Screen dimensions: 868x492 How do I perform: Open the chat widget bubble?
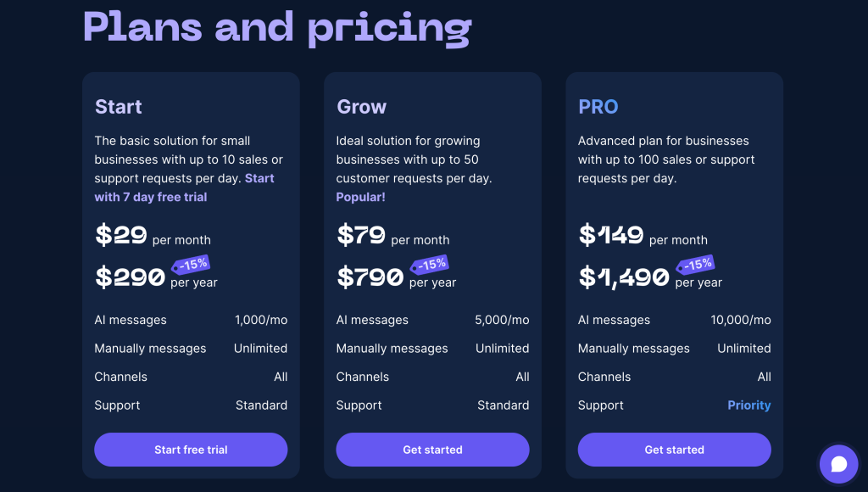[838, 464]
